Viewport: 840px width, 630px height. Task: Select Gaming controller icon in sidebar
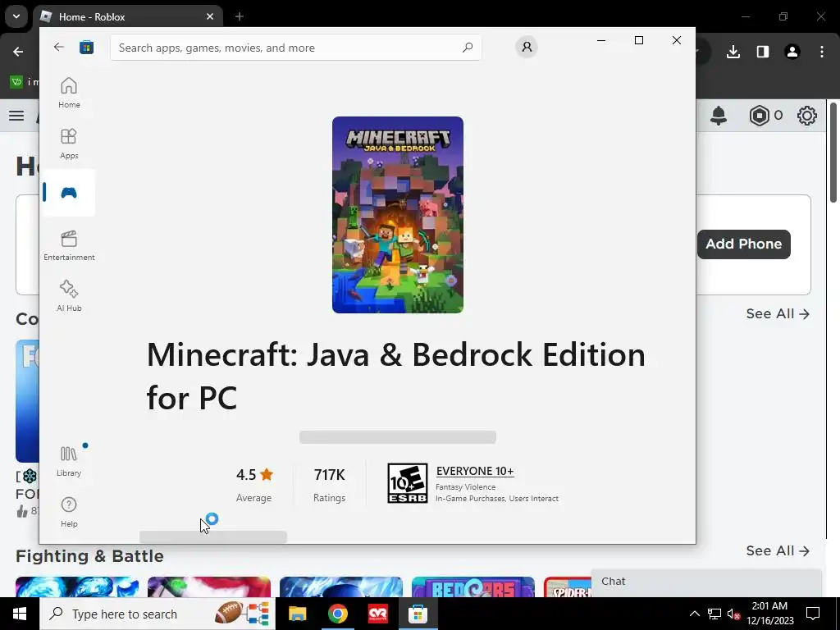click(x=69, y=193)
